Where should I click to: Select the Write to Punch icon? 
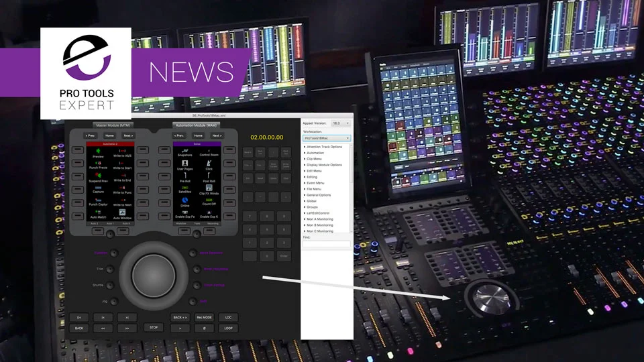(122, 188)
